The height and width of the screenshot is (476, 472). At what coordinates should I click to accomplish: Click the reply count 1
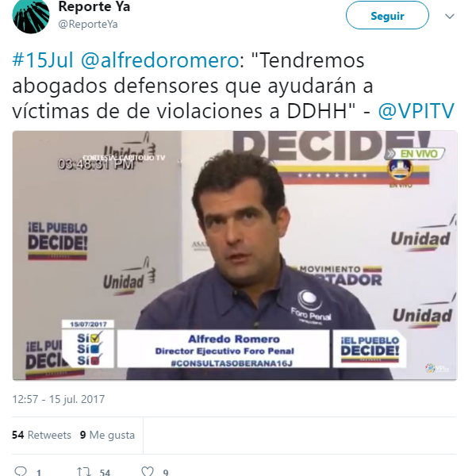pyautogui.click(x=39, y=472)
